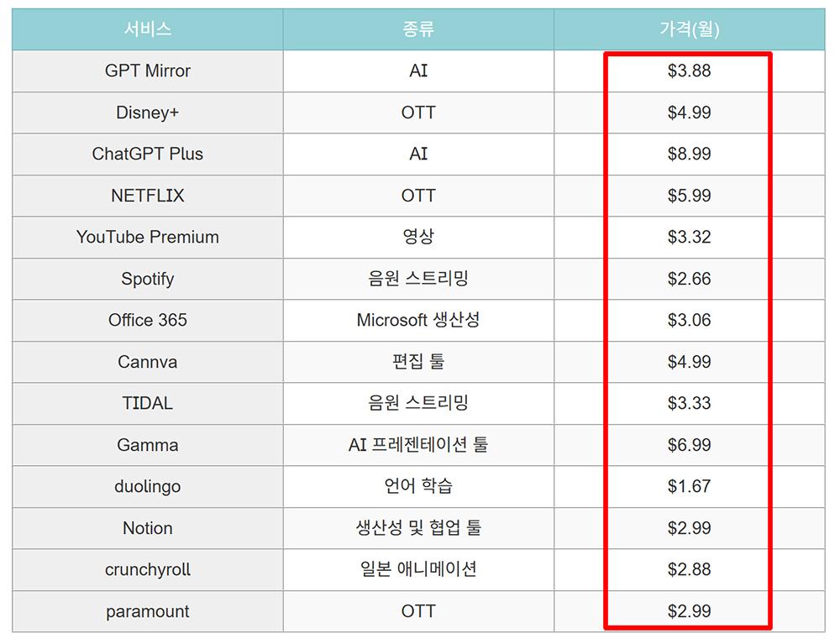The height and width of the screenshot is (644, 840).
Task: Click the OTT type in NETFLIX row
Action: [x=418, y=196]
